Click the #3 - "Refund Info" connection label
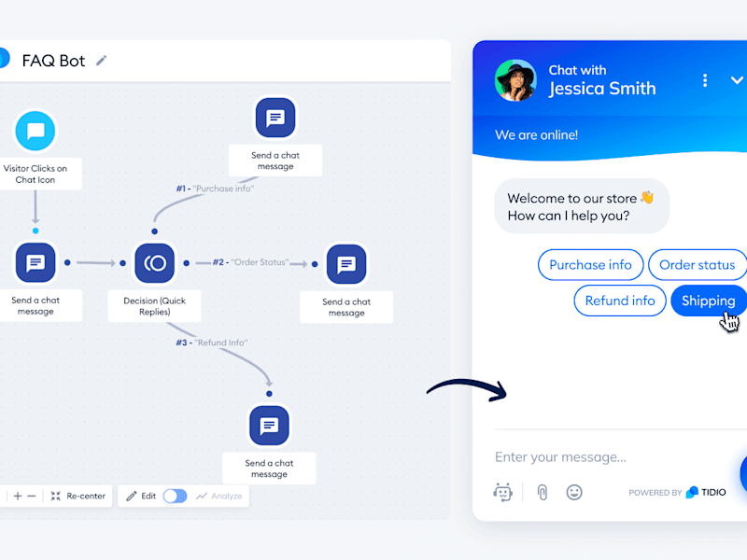This screenshot has height=560, width=747. (x=212, y=343)
